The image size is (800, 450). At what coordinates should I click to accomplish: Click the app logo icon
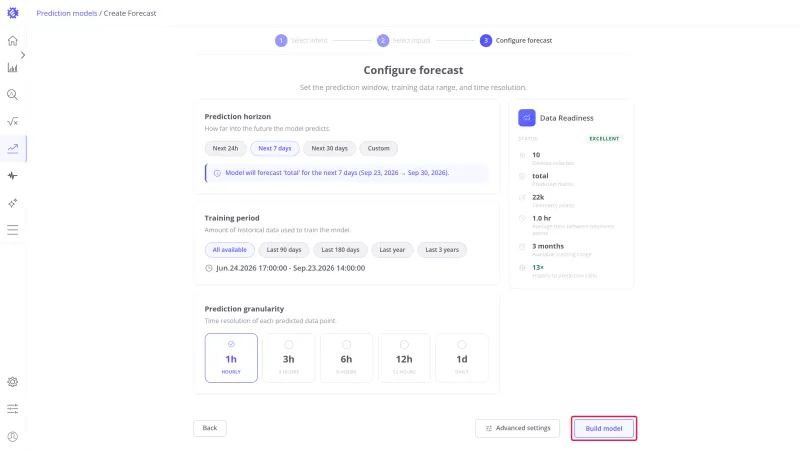point(13,13)
